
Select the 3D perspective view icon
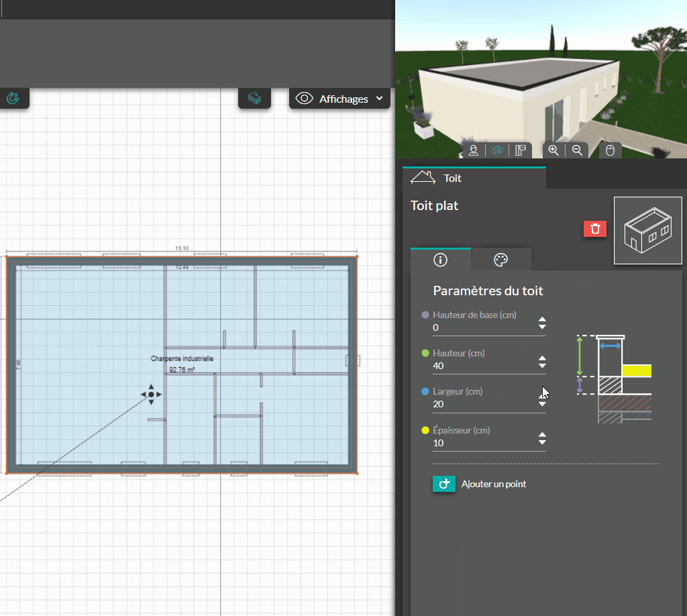tap(497, 150)
